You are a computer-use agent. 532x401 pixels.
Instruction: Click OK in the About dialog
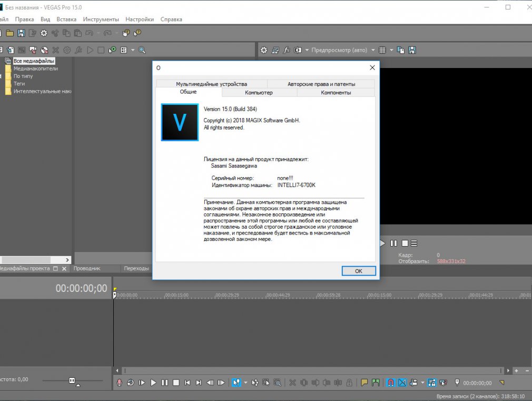click(359, 271)
